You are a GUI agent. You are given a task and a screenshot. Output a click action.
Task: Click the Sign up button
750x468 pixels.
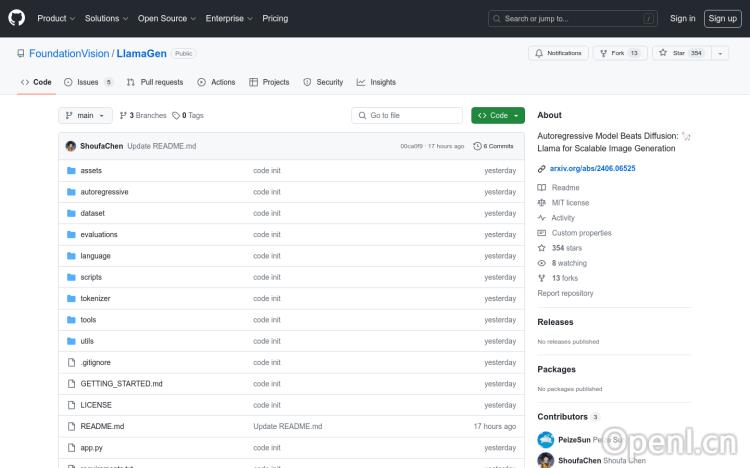click(x=721, y=18)
